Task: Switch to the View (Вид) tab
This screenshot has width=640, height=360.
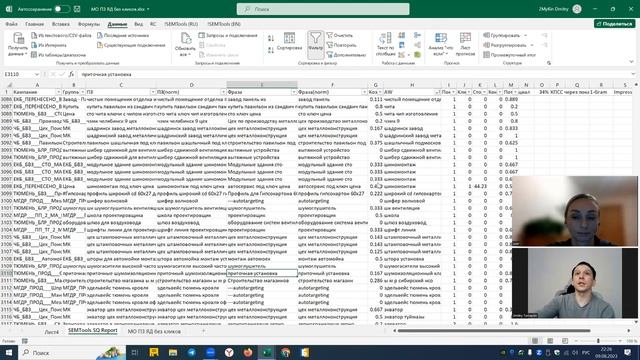Action: 138,24
